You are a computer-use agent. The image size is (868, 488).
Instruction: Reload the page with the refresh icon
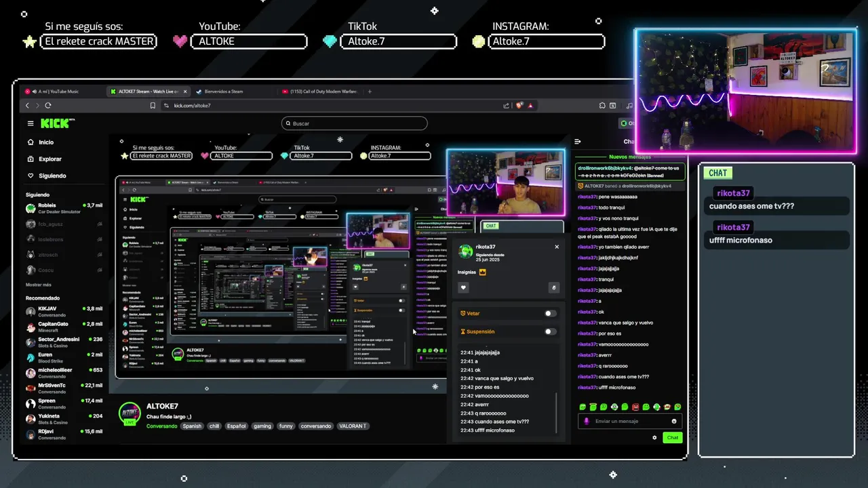tap(48, 106)
